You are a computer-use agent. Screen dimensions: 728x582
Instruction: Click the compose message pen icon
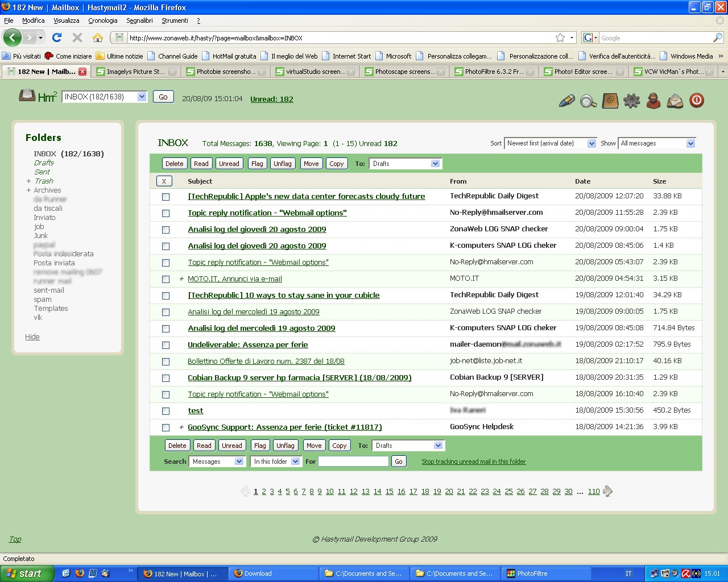pyautogui.click(x=566, y=101)
